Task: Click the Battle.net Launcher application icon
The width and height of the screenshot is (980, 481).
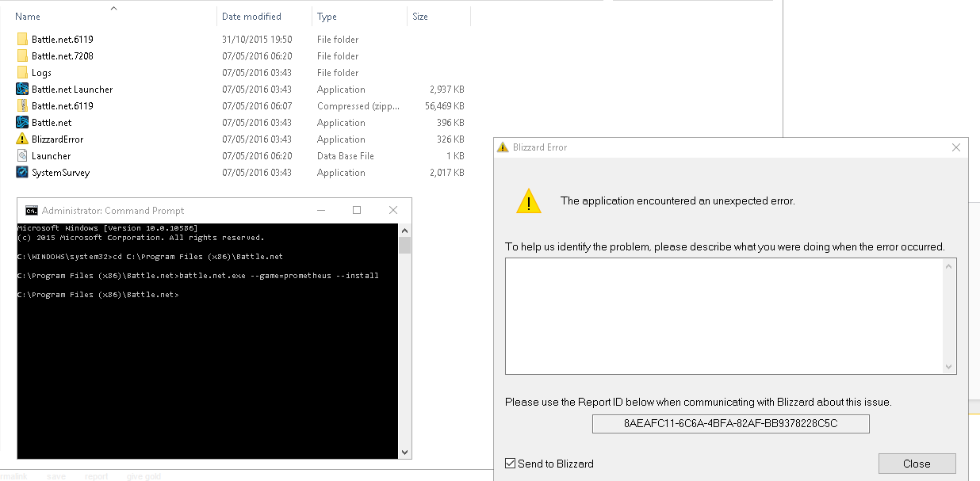Action: (x=22, y=90)
